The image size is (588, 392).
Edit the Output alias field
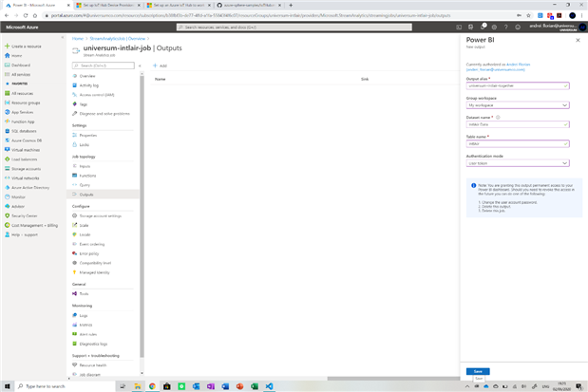(518, 85)
